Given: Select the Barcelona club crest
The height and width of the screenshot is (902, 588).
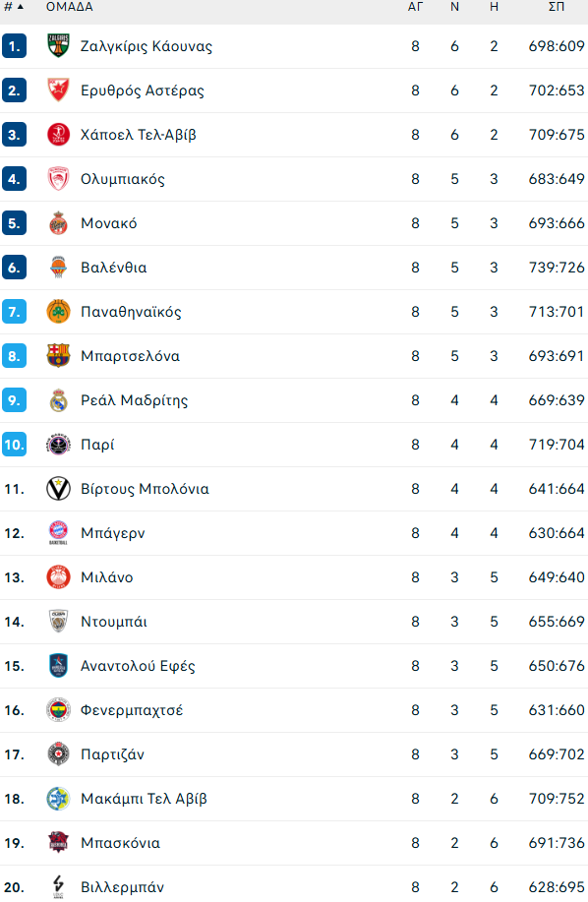Looking at the screenshot, I should pos(58,355).
